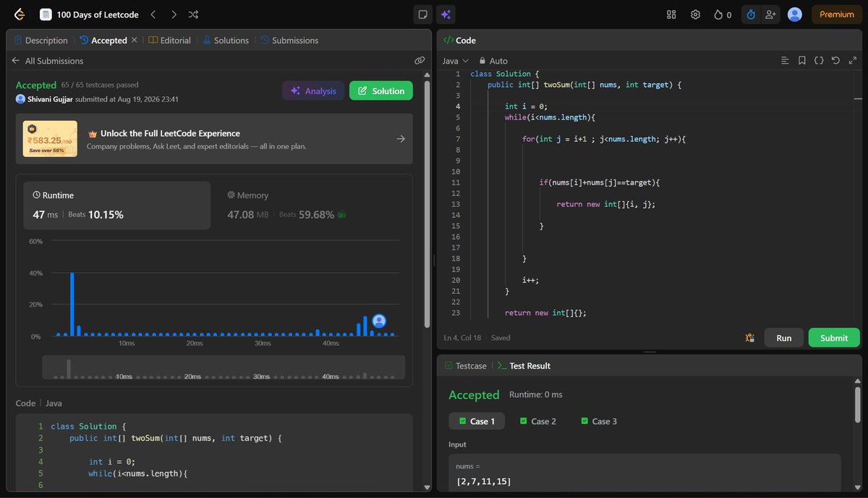Bookmark the code with bookmark icon
The width and height of the screenshot is (868, 498).
pos(802,61)
